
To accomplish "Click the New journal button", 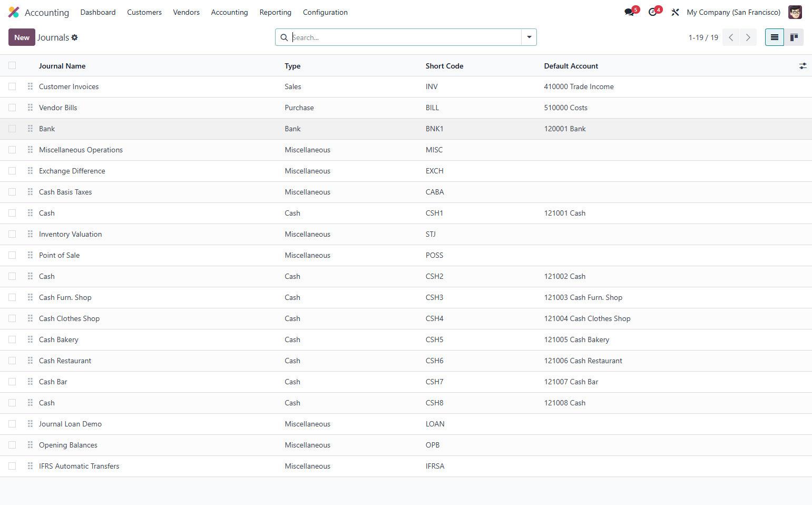I will coord(22,37).
